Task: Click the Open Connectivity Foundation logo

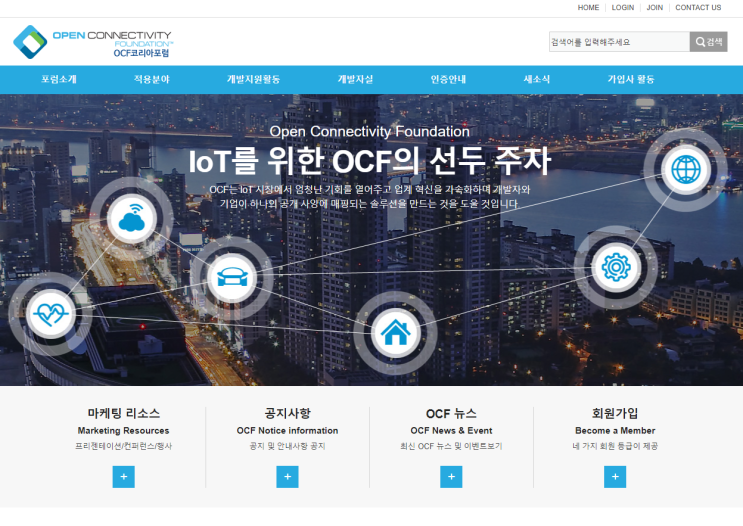Action: pyautogui.click(x=93, y=42)
